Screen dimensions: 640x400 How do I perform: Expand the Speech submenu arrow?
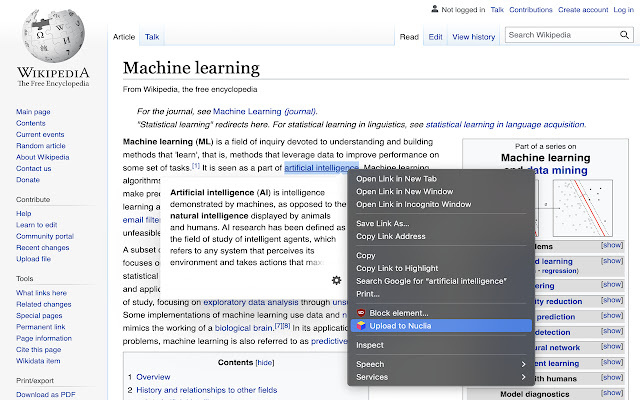[x=523, y=364]
